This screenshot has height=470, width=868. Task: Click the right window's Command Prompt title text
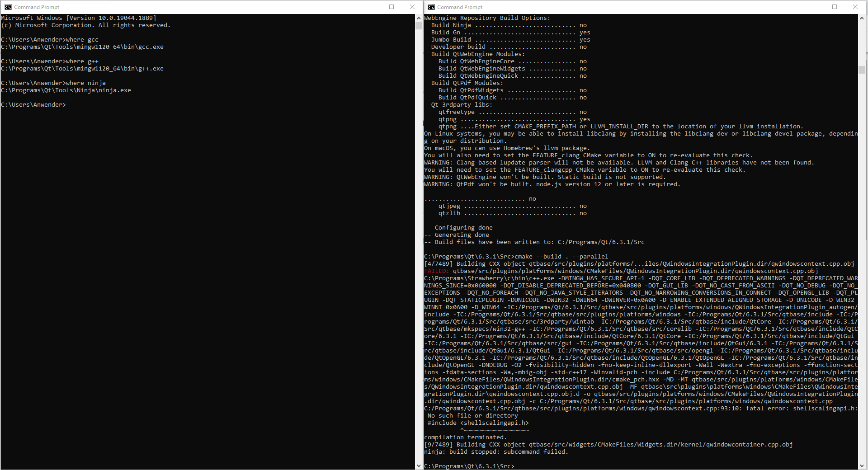pyautogui.click(x=459, y=7)
